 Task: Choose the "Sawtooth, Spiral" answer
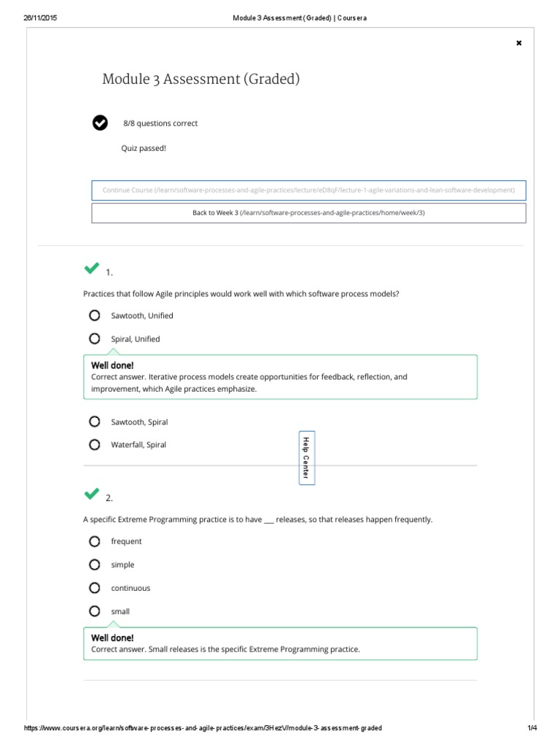(x=95, y=422)
